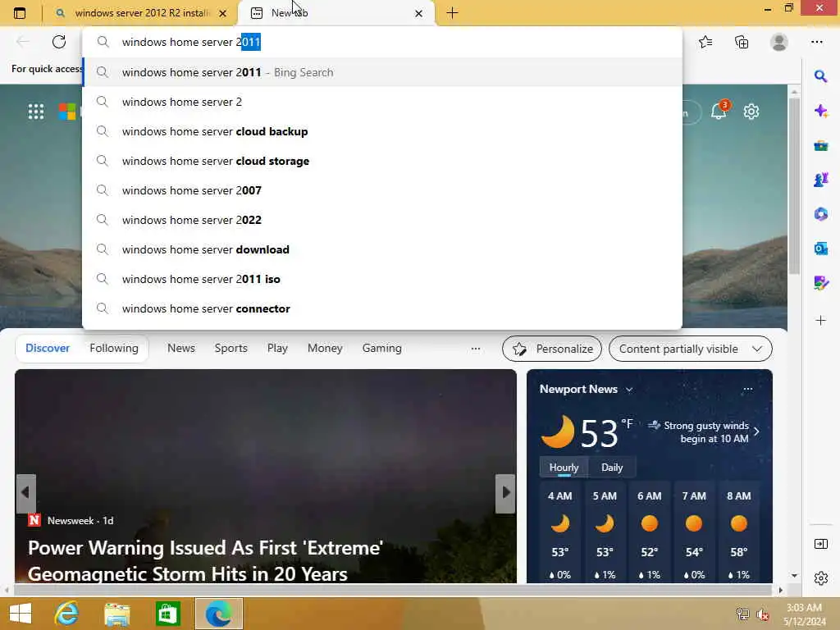Click the Windows Start button

tap(21, 614)
